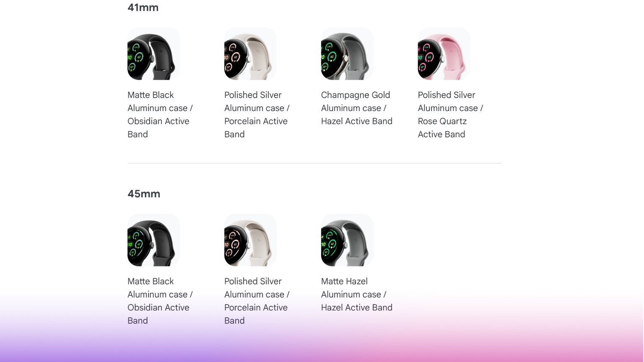Image resolution: width=644 pixels, height=362 pixels.
Task: Click the 45mm 'Obsidian Active Band' text label
Action: (158, 314)
